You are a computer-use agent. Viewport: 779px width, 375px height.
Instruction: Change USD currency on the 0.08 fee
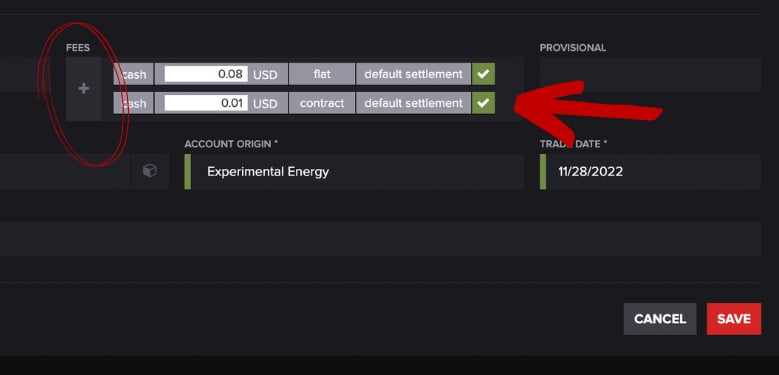click(267, 75)
